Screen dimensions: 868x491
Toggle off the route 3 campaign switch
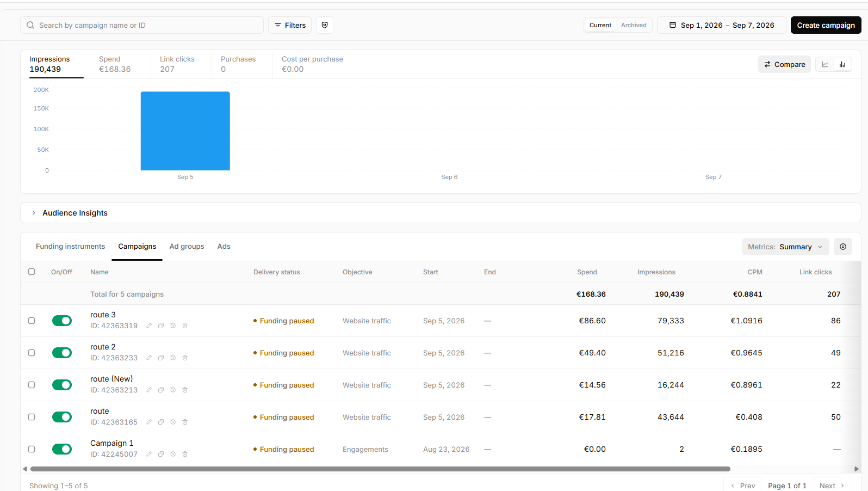coord(62,321)
